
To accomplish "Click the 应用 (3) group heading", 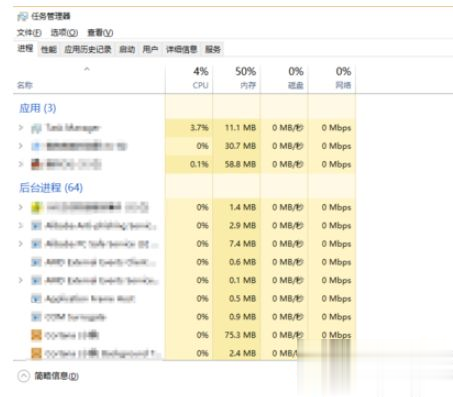I will point(38,108).
